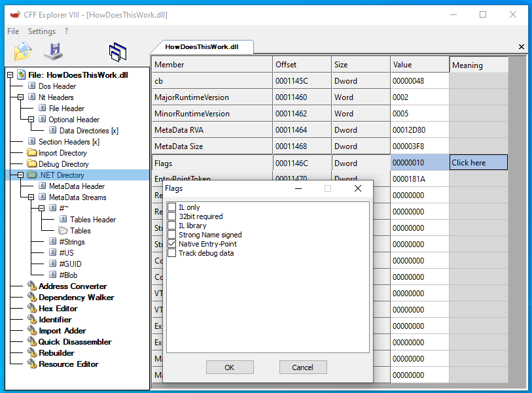Close the HowDoesThisWork.dll document tab
This screenshot has width=532, height=393.
tap(522, 47)
